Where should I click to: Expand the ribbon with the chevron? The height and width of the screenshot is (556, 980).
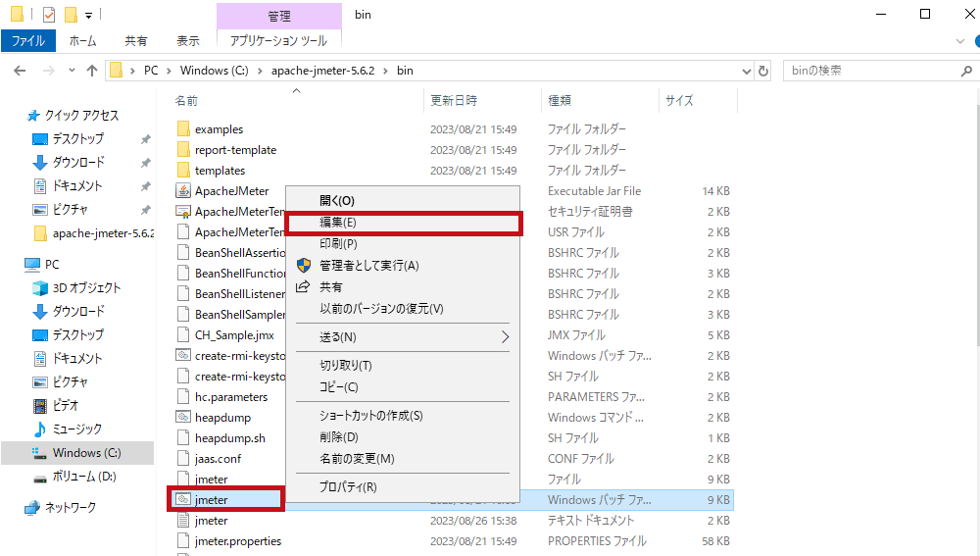tap(960, 41)
